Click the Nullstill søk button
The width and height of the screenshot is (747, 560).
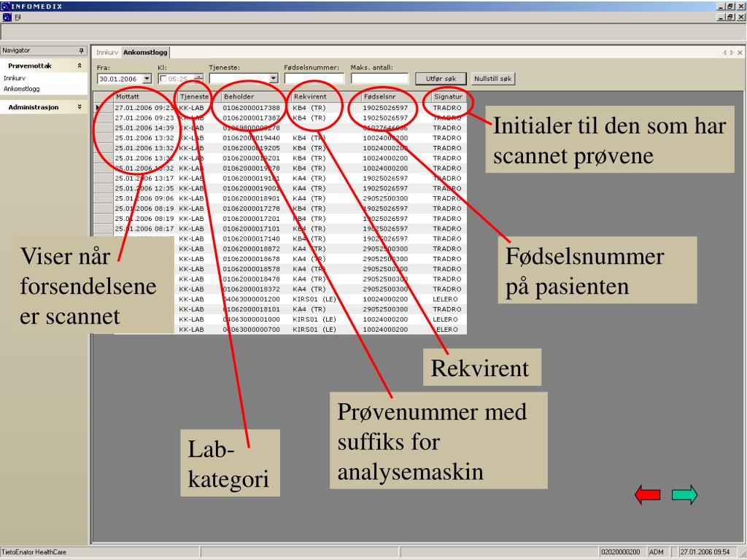tap(492, 79)
